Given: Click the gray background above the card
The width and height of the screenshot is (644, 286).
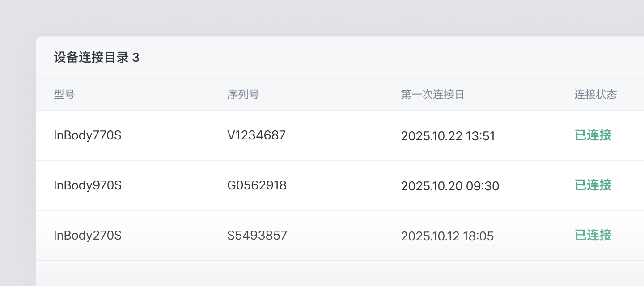Looking at the screenshot, I should 322,18.
